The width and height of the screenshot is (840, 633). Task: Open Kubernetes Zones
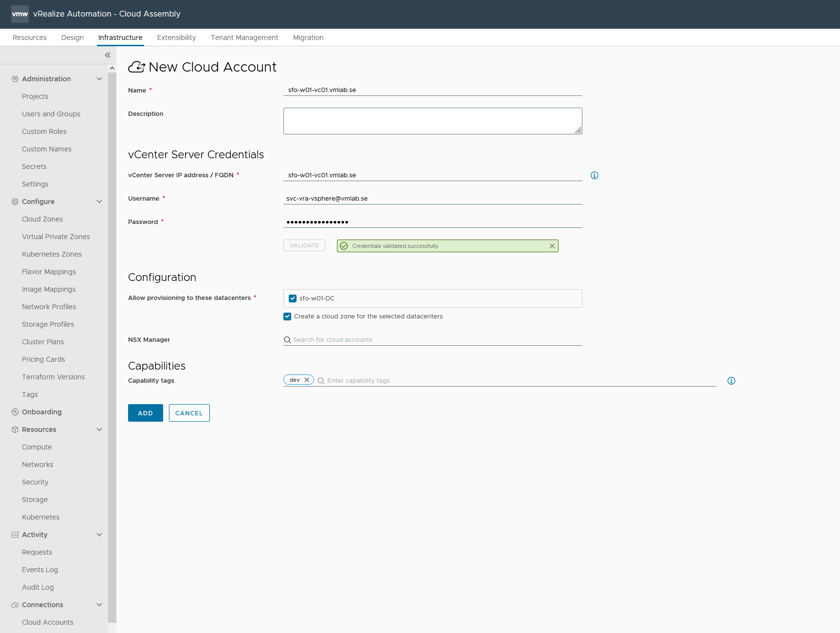[x=52, y=254]
